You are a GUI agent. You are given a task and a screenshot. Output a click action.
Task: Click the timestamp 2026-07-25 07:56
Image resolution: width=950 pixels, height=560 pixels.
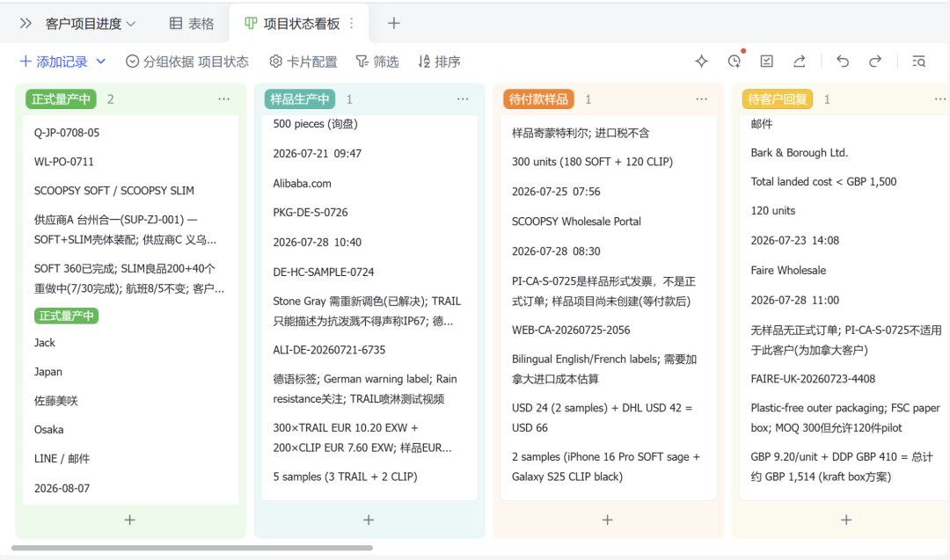pos(556,192)
